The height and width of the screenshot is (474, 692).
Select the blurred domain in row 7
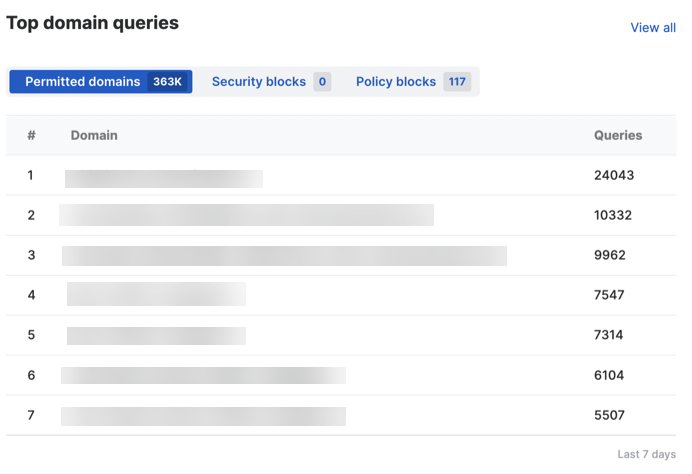coord(203,416)
